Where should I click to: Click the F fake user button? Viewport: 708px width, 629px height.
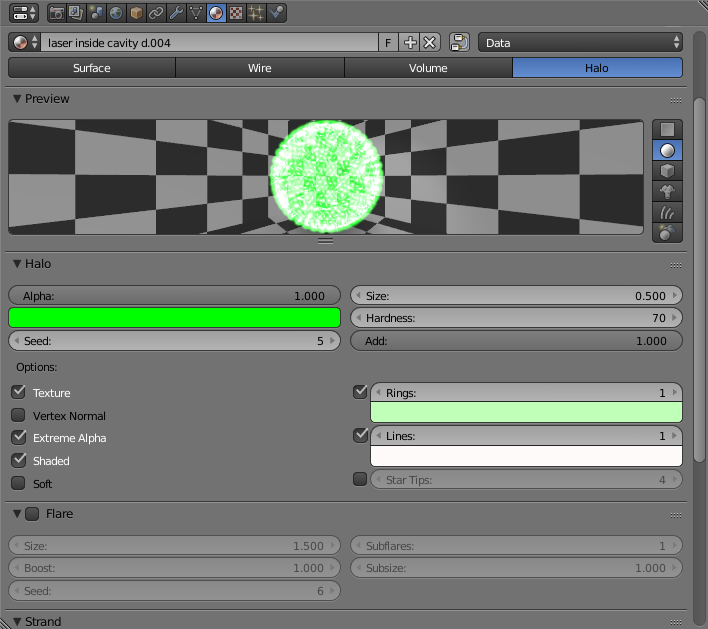tap(388, 42)
